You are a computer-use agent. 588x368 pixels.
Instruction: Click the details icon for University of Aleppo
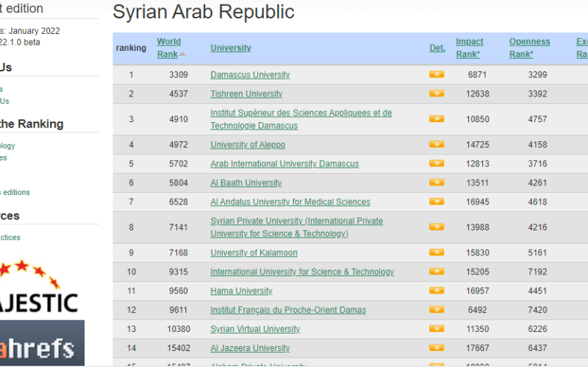(x=437, y=144)
